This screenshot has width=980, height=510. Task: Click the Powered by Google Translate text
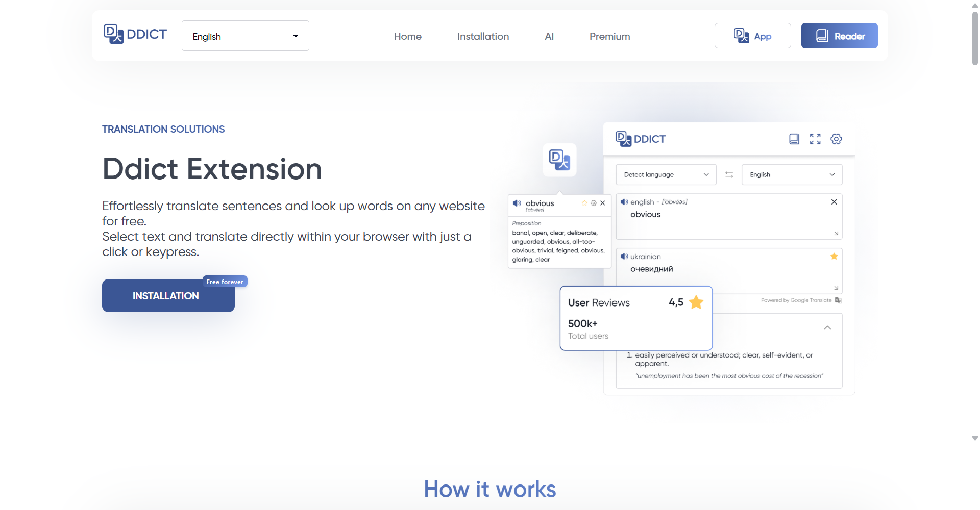point(796,300)
